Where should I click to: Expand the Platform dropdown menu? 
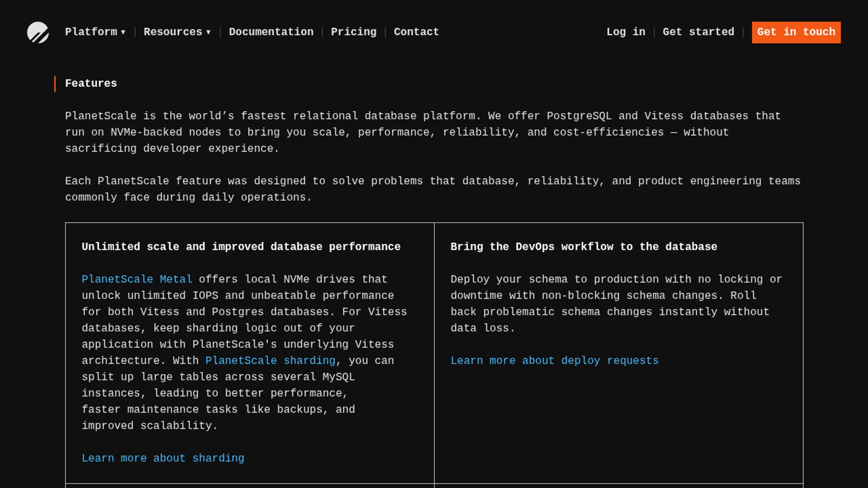coord(95,32)
